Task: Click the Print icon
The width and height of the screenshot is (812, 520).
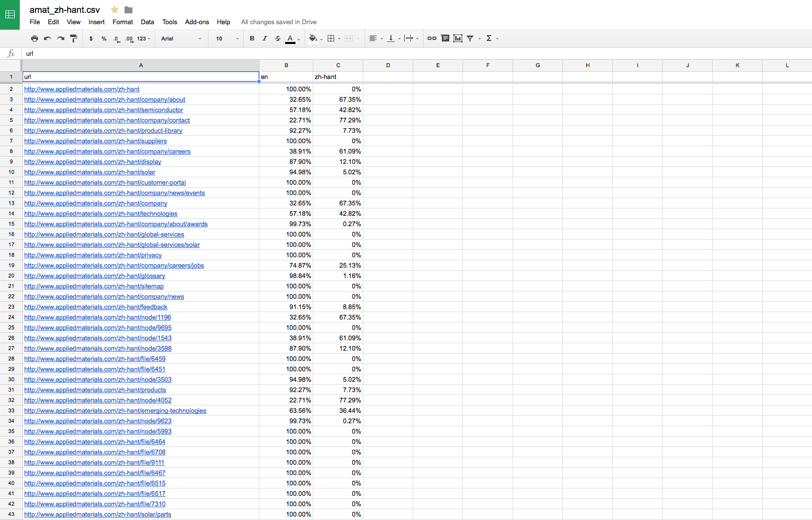Action: 35,39
